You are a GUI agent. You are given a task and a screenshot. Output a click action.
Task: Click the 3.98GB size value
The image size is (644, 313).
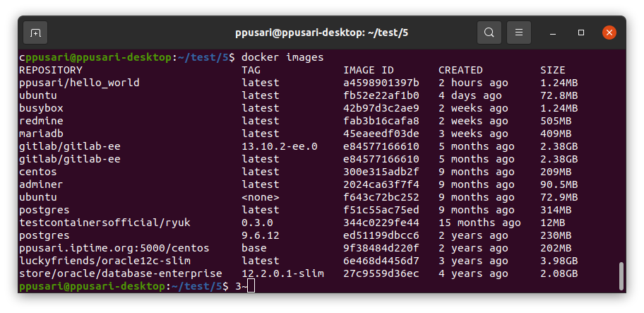click(559, 261)
